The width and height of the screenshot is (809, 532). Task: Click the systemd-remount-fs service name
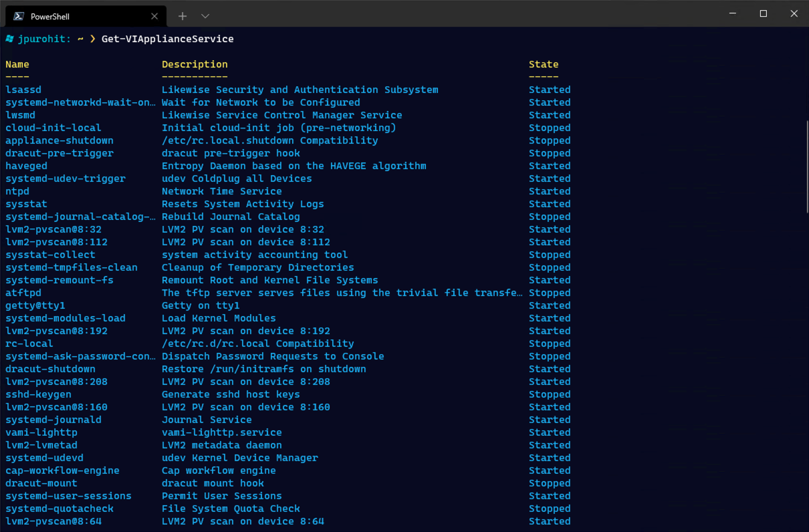pos(60,280)
